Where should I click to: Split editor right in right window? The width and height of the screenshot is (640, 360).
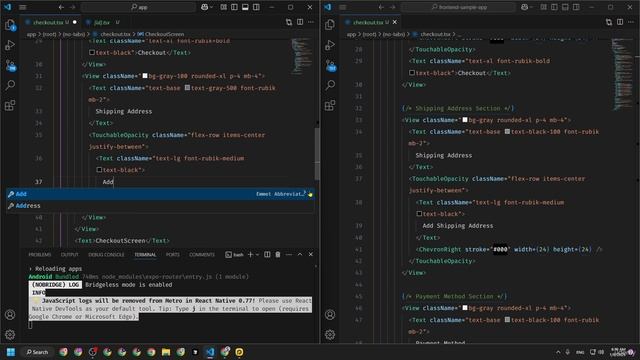tap(620, 22)
